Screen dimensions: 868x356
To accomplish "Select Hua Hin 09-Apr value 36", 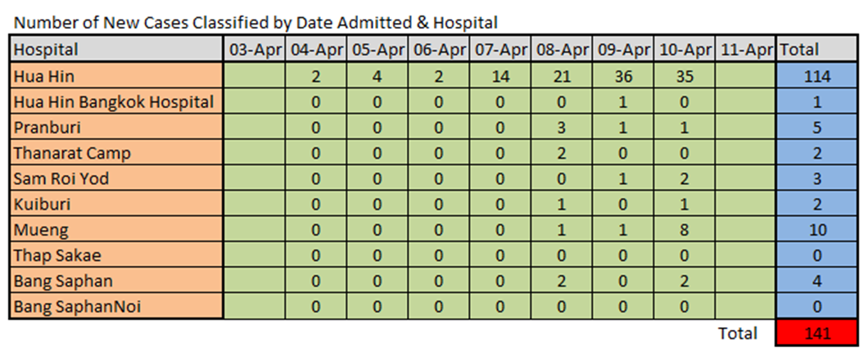I will (623, 76).
